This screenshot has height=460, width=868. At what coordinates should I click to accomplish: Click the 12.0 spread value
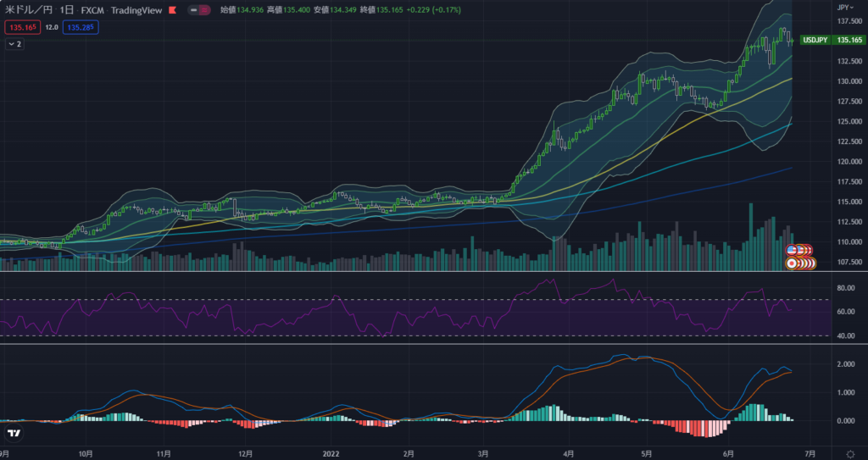coord(51,27)
